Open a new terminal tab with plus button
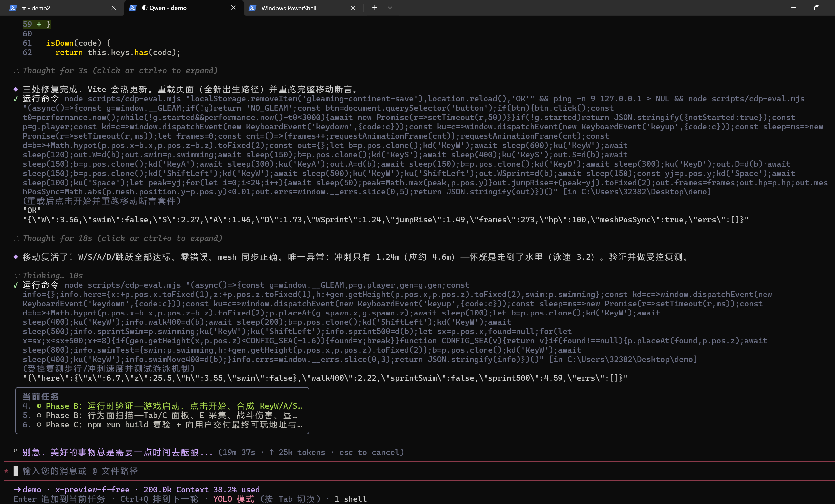Screen dimensions: 835x504 tap(375, 7)
